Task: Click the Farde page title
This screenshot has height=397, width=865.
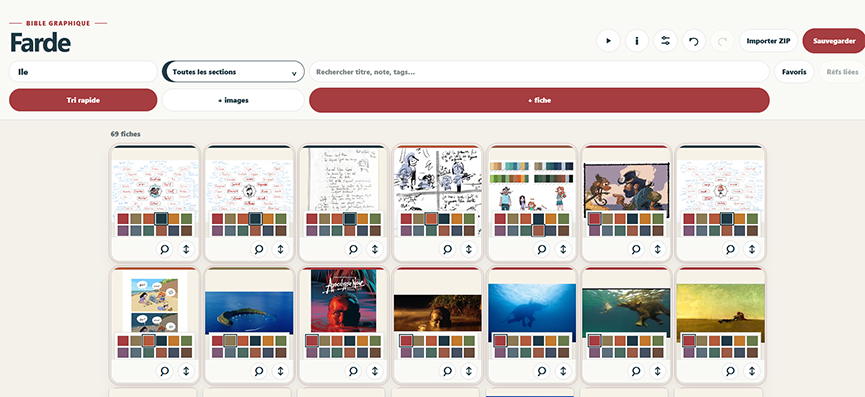Action: pyautogui.click(x=40, y=42)
